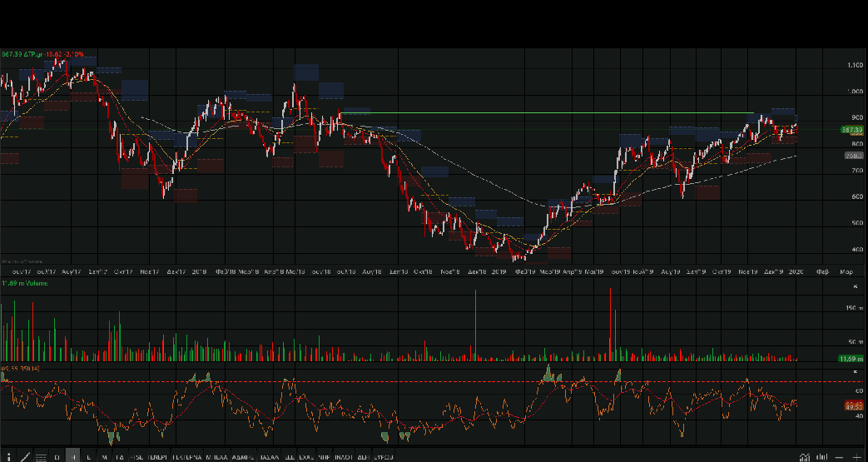This screenshot has width=868, height=462.
Task: Click the bar chart type icon at bottom right
Action: click(x=822, y=457)
